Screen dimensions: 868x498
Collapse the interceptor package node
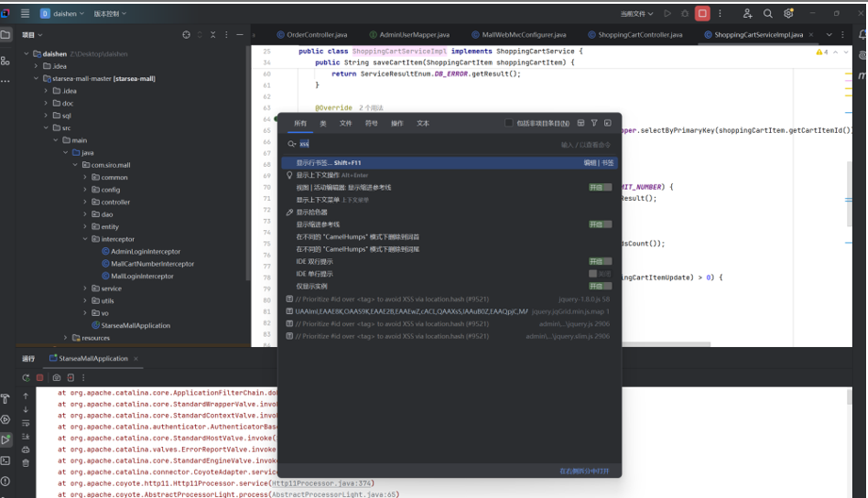(x=94, y=240)
